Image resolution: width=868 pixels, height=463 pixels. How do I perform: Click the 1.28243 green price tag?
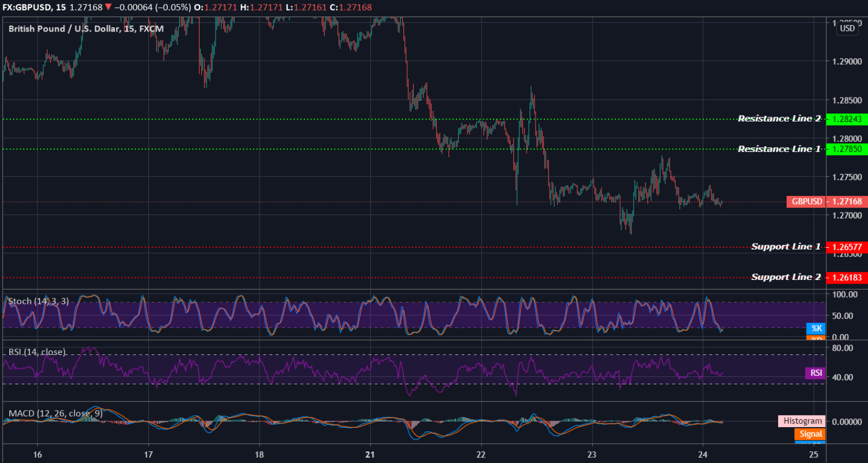[x=847, y=119]
